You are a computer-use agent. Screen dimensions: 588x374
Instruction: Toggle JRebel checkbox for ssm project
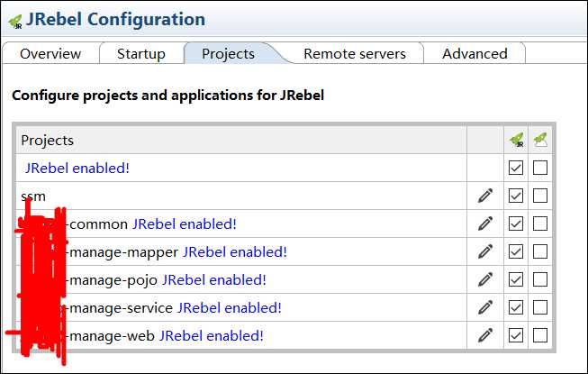516,196
